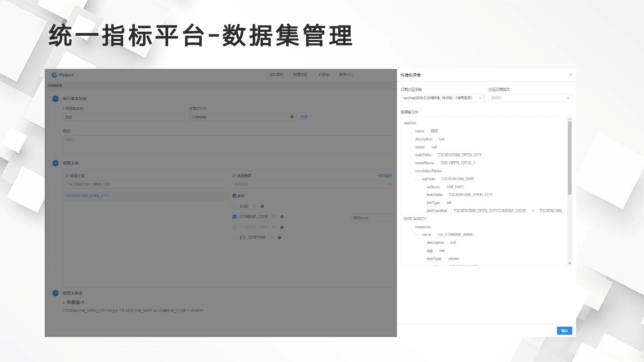Image resolution: width=644 pixels, height=362 pixels.
Task: Open the 指标看板 nav menu
Action: pyautogui.click(x=276, y=75)
